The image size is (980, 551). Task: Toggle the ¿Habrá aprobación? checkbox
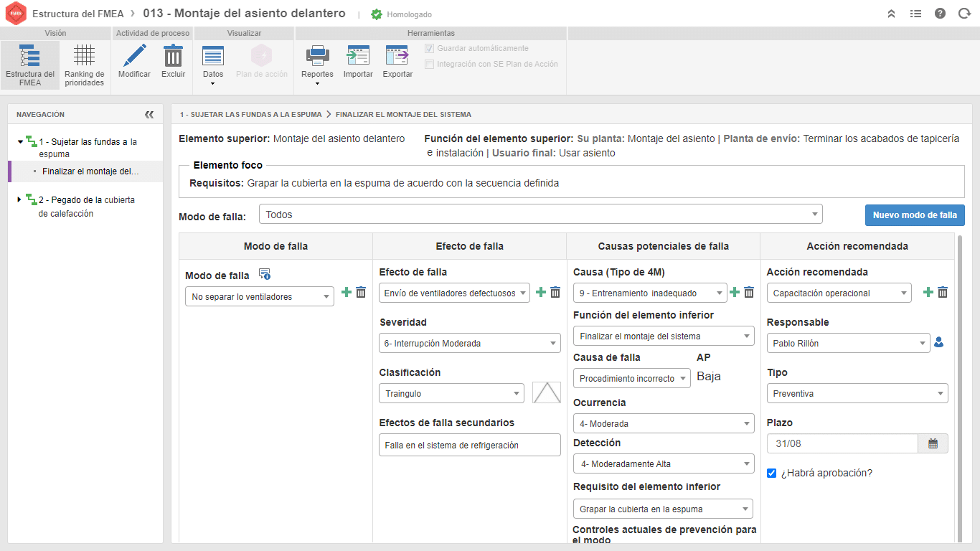771,473
